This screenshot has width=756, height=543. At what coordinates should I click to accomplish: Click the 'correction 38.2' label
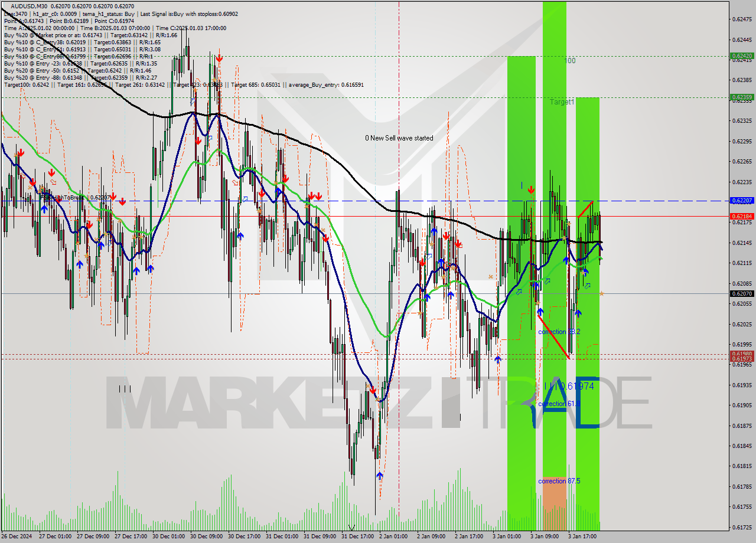[x=559, y=332]
